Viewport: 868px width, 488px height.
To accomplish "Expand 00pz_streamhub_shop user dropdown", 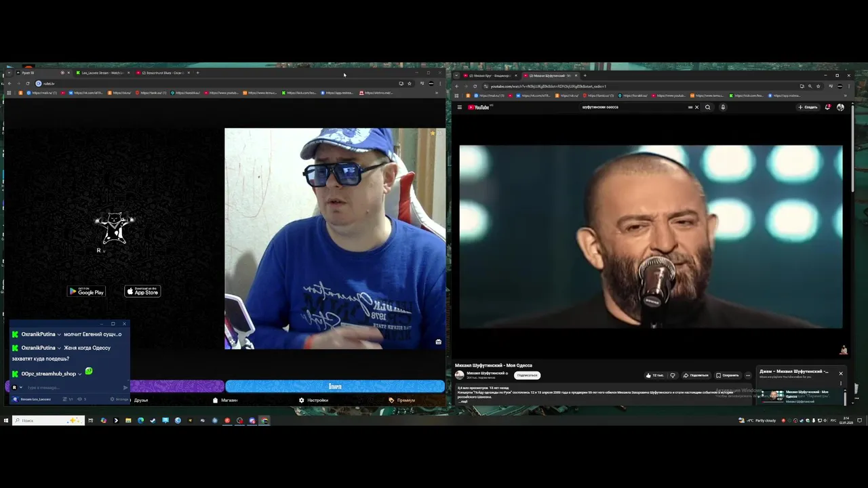I will tap(79, 373).
